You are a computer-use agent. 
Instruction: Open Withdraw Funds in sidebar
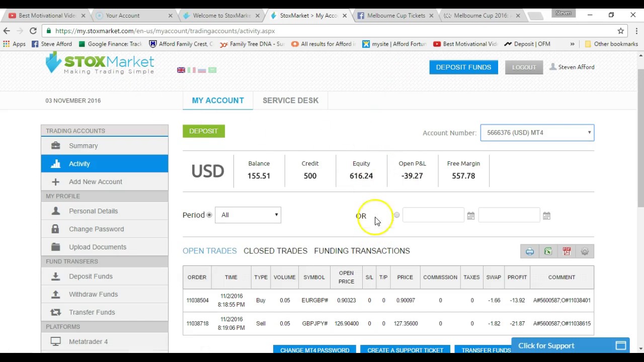coord(105,295)
